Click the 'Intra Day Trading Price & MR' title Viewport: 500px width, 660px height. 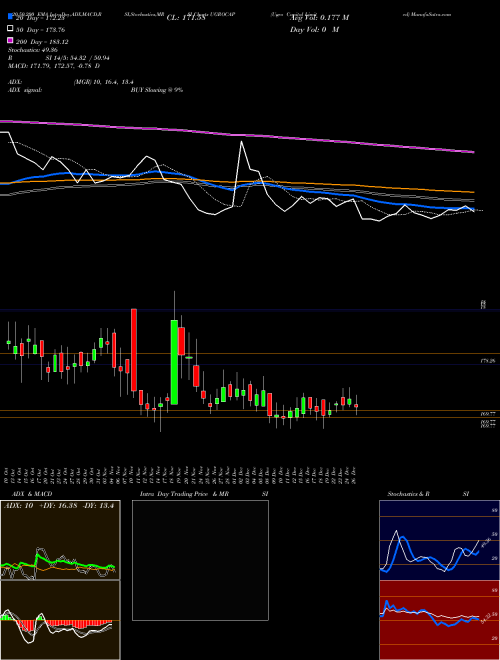184,494
